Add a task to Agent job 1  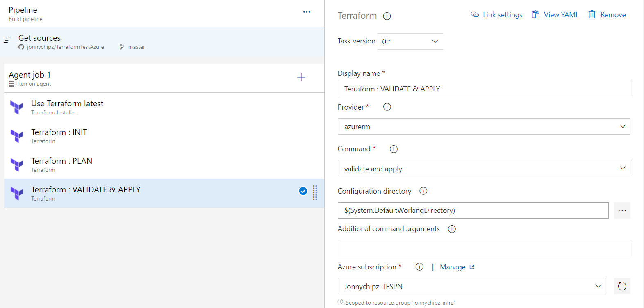(x=301, y=77)
